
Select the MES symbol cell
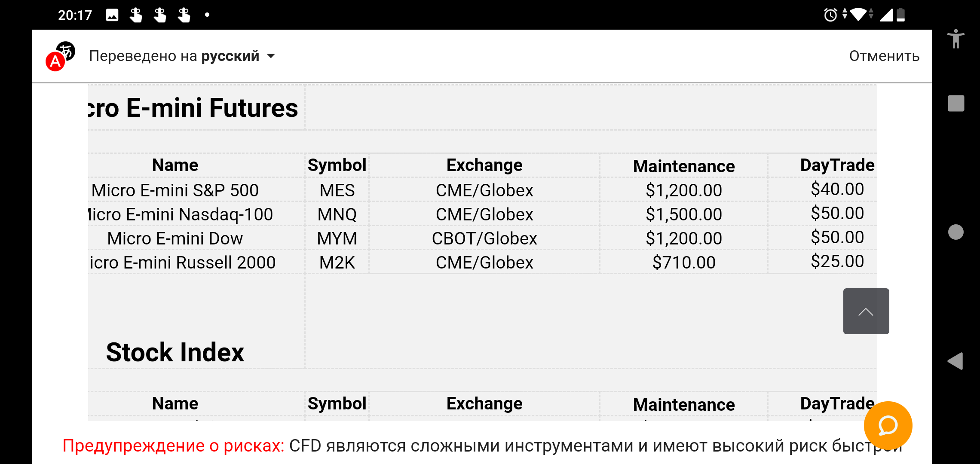(x=337, y=190)
